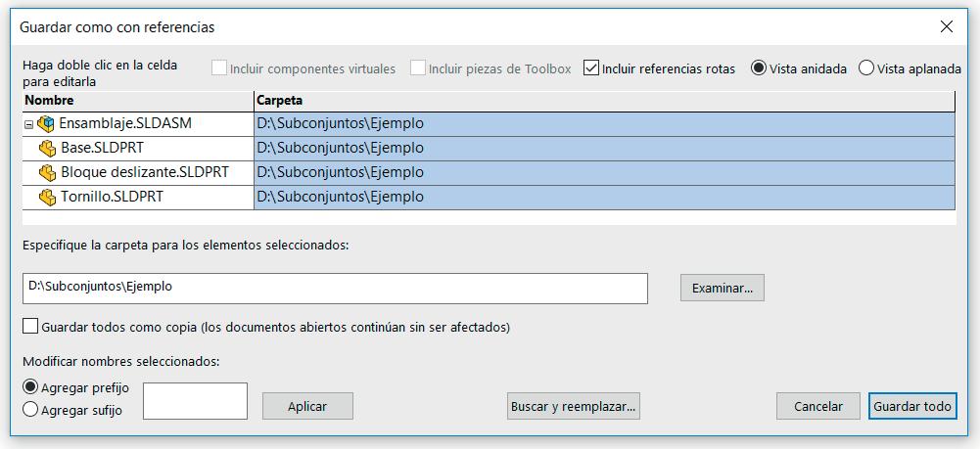The width and height of the screenshot is (980, 449).
Task: Click the Tornillo.SLDPRT part icon
Action: [x=48, y=198]
